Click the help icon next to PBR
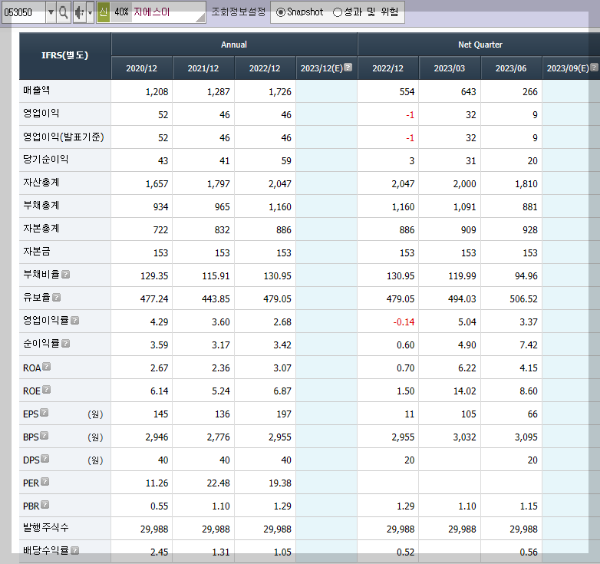Screen dimensions: 600x564 [45, 505]
